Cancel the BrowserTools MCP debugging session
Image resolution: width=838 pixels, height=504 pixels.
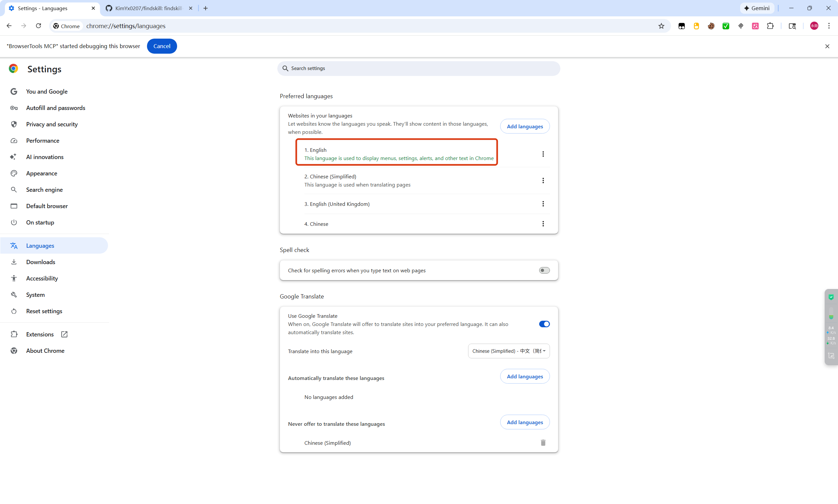[162, 46]
